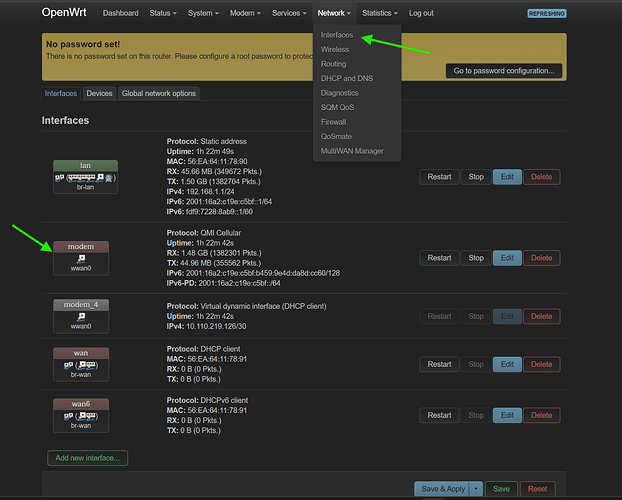Switch to the Devices tab
This screenshot has height=500, width=622.
pos(99,93)
